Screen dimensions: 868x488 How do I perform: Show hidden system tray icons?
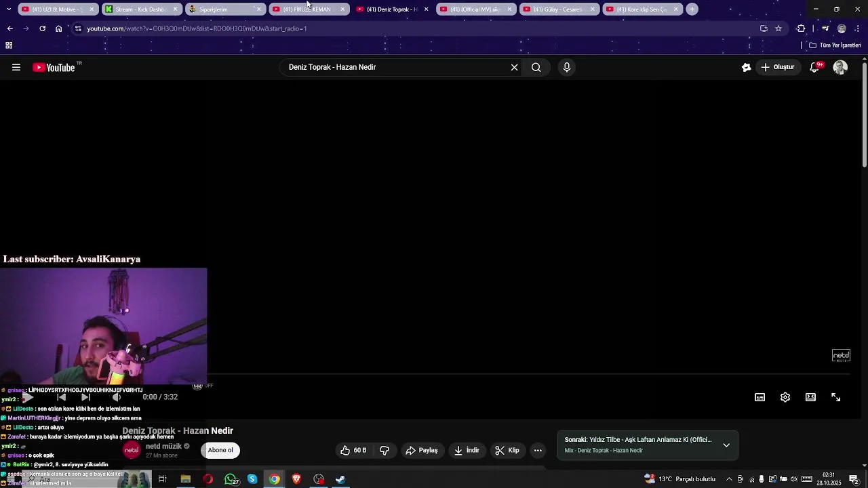[729, 479]
